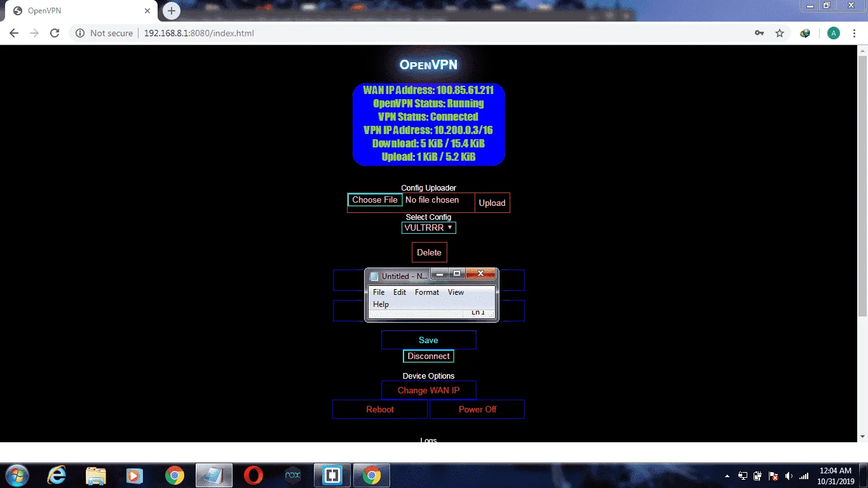Click the forward navigation arrow in Chrome
The width and height of the screenshot is (868, 488).
click(x=34, y=33)
